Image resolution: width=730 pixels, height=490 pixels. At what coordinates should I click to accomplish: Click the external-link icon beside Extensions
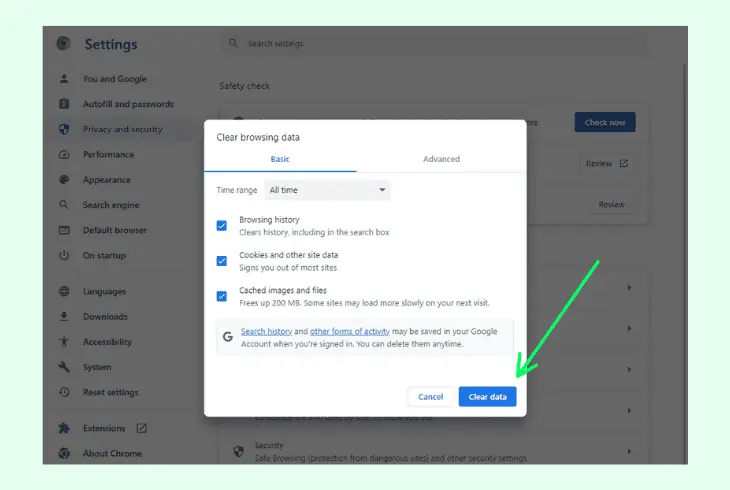(x=142, y=428)
